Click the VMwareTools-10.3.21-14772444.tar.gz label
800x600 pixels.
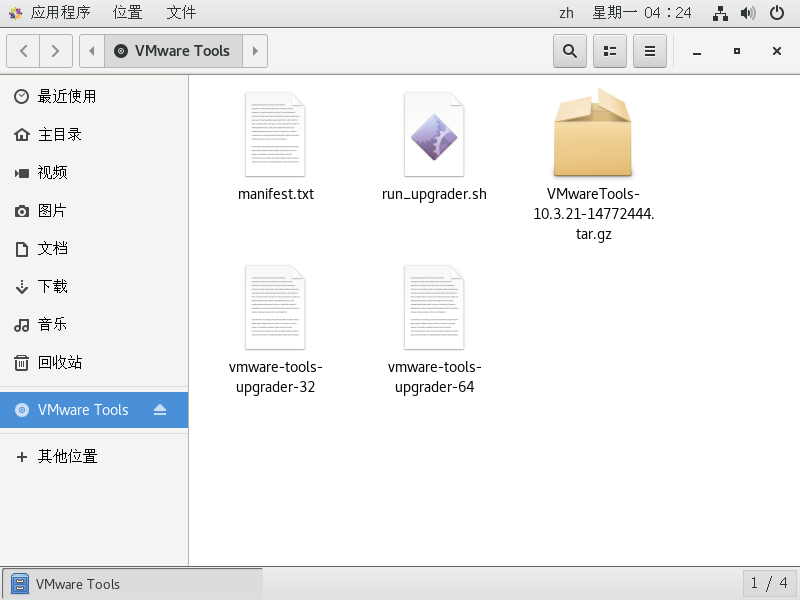pyautogui.click(x=593, y=214)
